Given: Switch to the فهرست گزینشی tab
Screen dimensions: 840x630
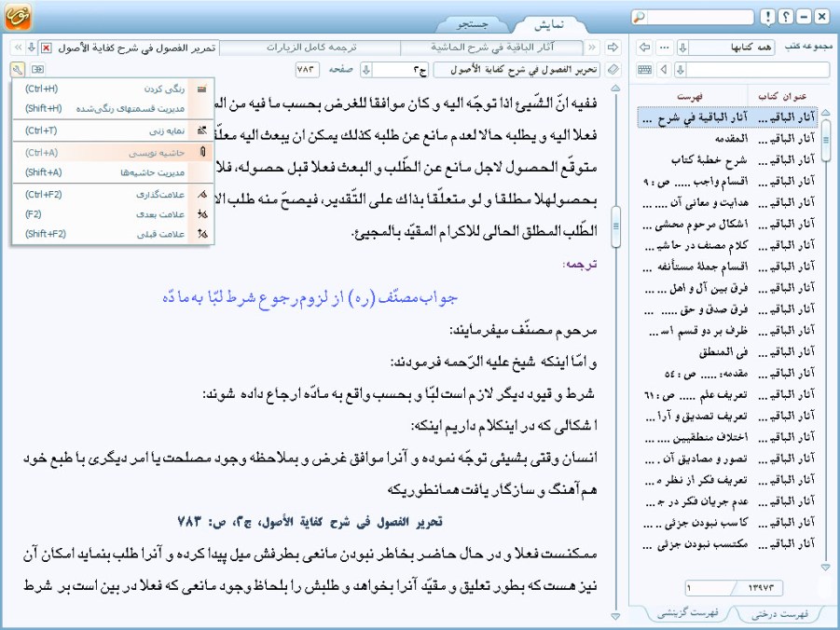Looking at the screenshot, I should pyautogui.click(x=687, y=613).
